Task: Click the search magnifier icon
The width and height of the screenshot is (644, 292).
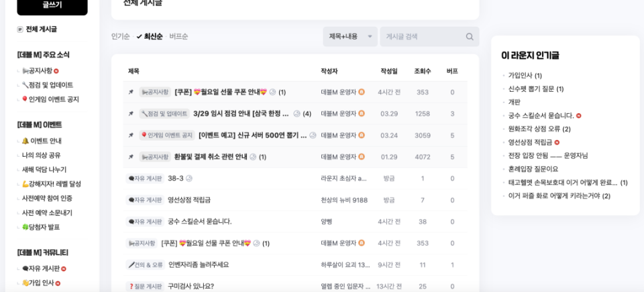Action: 470,37
